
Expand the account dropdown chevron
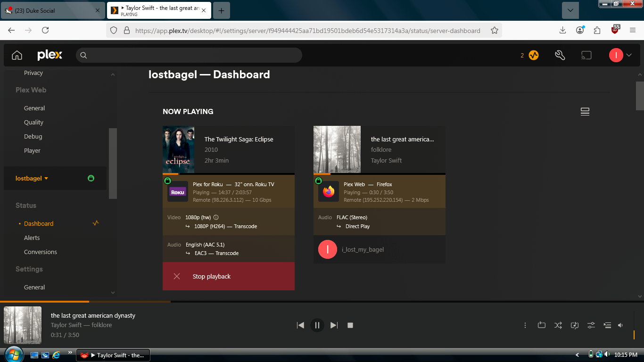[629, 55]
